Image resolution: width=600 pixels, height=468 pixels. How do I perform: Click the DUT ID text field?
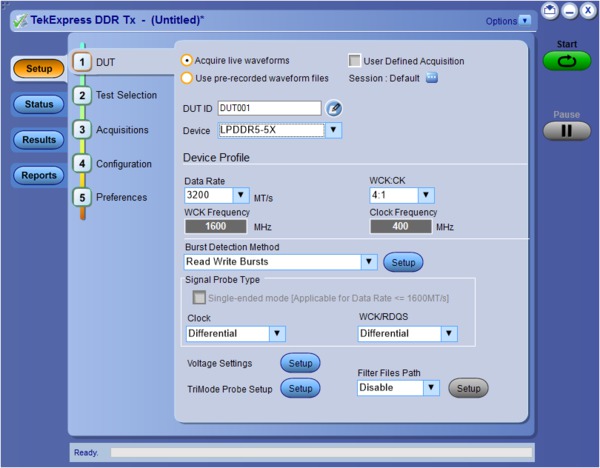268,109
